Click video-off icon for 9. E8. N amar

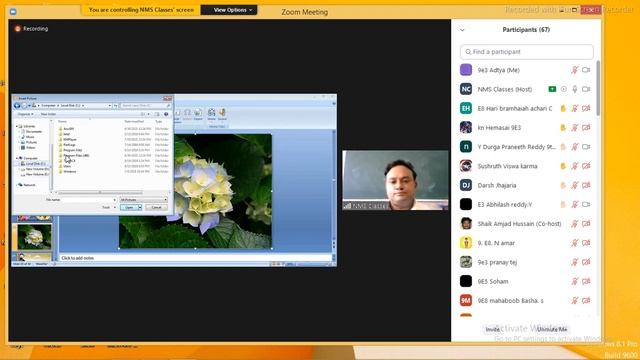[x=586, y=243]
